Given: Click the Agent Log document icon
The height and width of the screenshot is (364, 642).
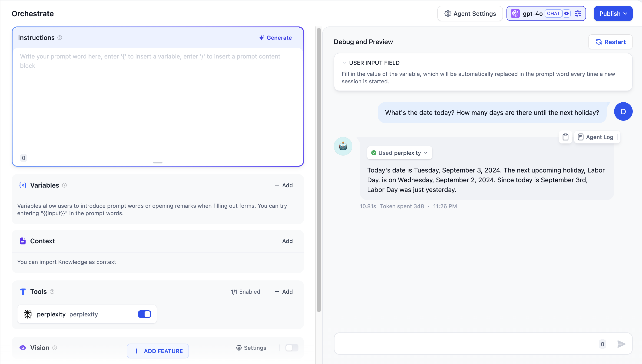Looking at the screenshot, I should tap(580, 137).
